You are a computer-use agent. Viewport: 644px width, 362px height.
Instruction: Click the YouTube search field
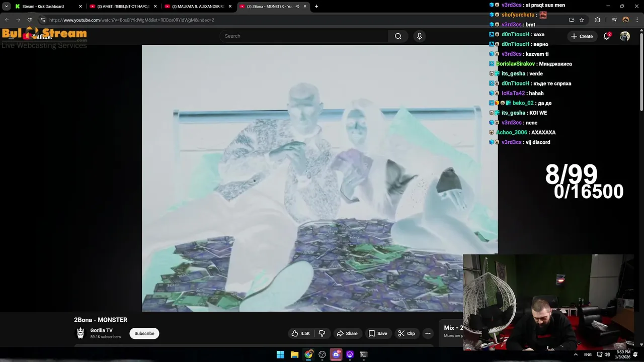[x=303, y=36]
